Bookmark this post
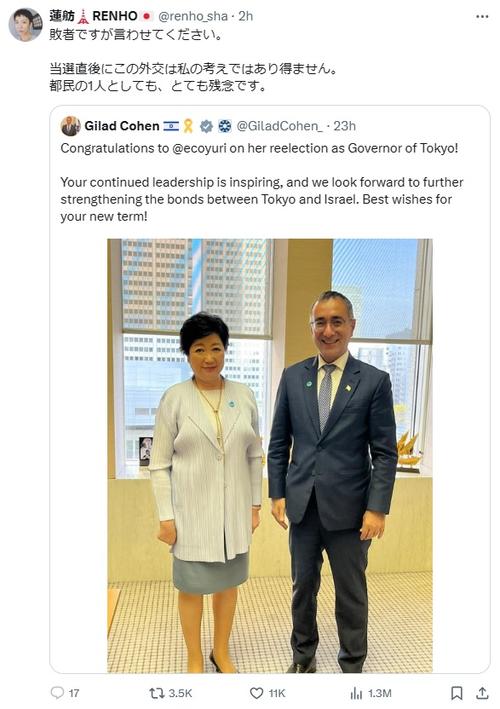Image resolution: width=500 pixels, height=709 pixels. click(x=457, y=693)
